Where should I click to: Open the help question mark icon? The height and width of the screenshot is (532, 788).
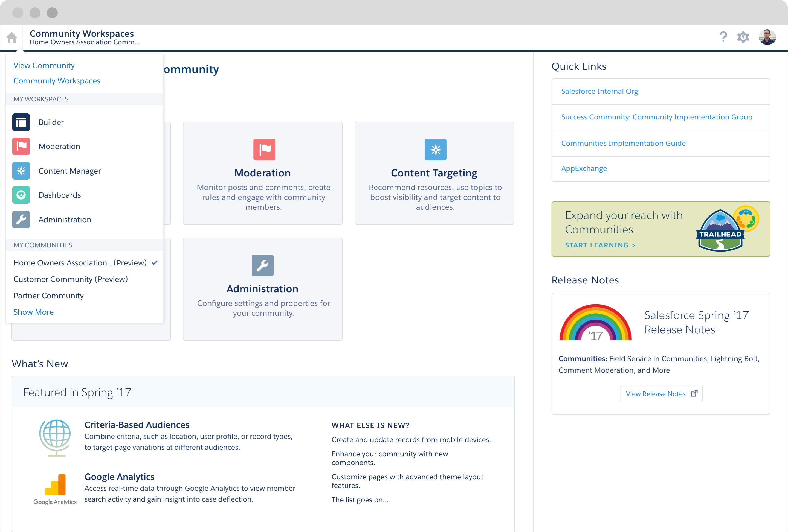723,37
